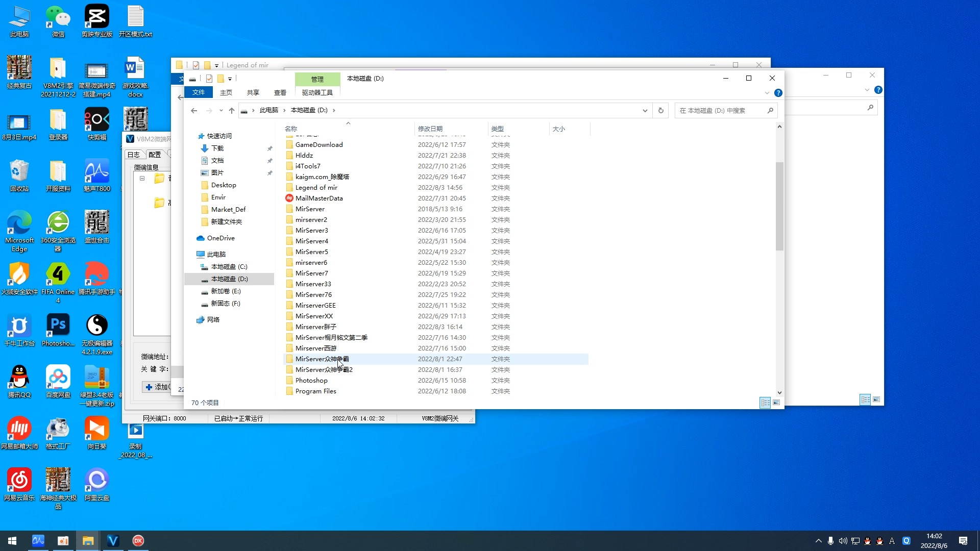Open the 文件 menu tab
Viewport: 980px width, 551px height.
tap(199, 92)
